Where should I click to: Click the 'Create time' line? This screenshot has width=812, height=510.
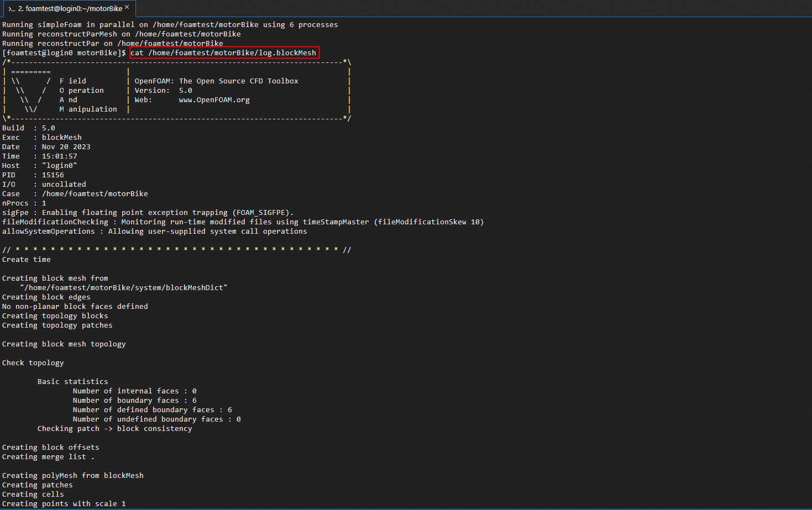pos(27,260)
